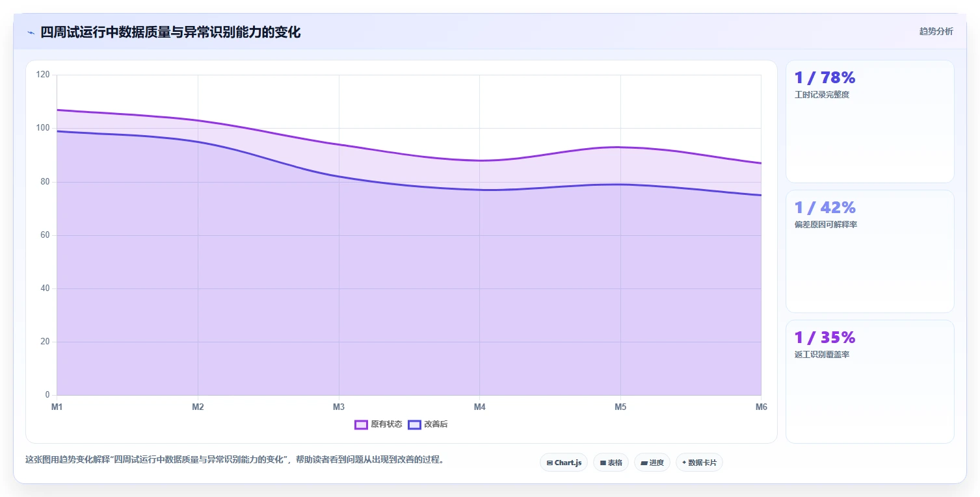980x497 pixels.
Task: Click the 1 / 42% value
Action: pyautogui.click(x=825, y=208)
